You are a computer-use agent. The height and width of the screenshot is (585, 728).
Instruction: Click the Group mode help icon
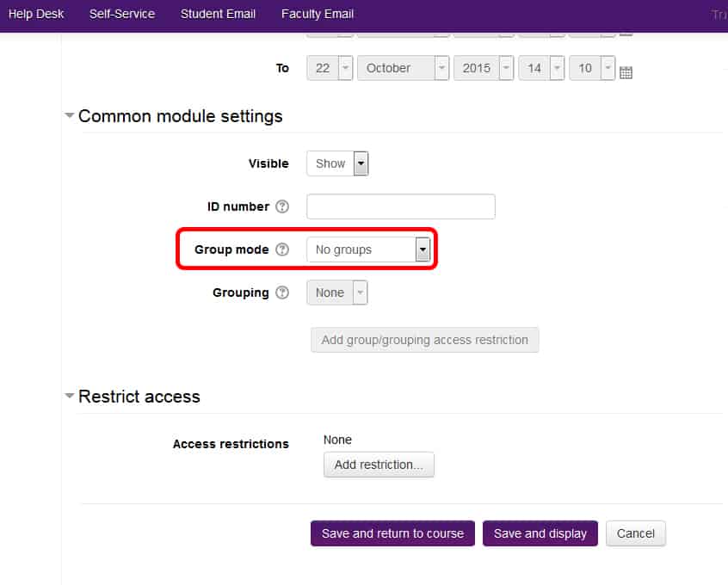click(282, 249)
